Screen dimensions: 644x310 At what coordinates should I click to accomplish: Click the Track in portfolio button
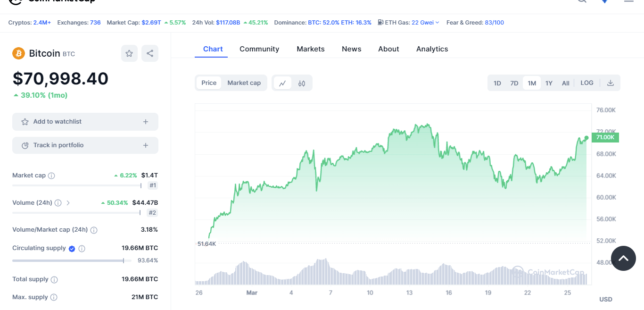(85, 145)
